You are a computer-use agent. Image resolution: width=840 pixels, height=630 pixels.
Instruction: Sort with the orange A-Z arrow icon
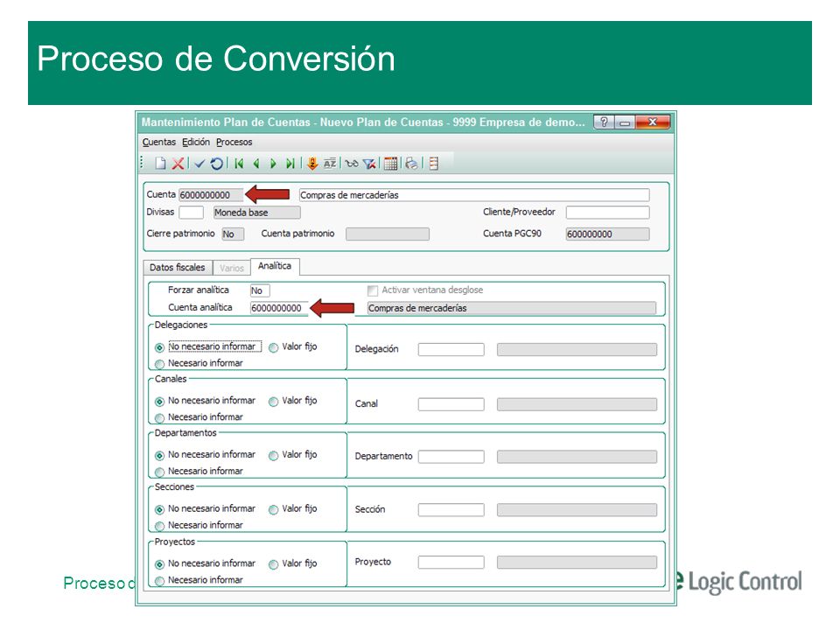click(x=312, y=164)
